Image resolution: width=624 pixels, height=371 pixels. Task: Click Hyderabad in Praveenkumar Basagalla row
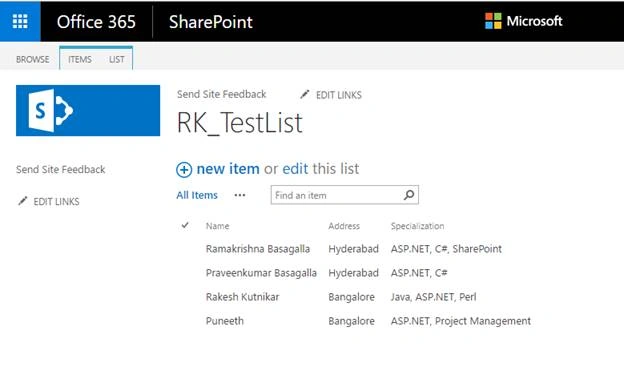click(x=353, y=273)
